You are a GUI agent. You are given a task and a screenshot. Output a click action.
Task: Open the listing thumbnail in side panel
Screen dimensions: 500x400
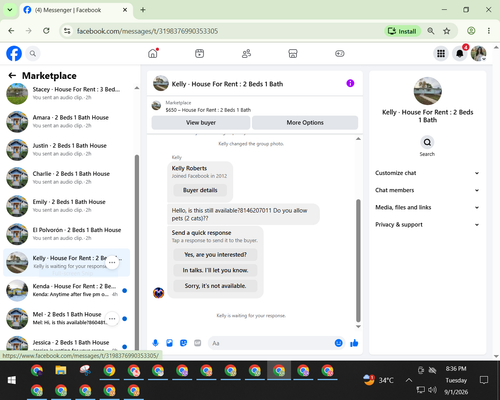(427, 91)
